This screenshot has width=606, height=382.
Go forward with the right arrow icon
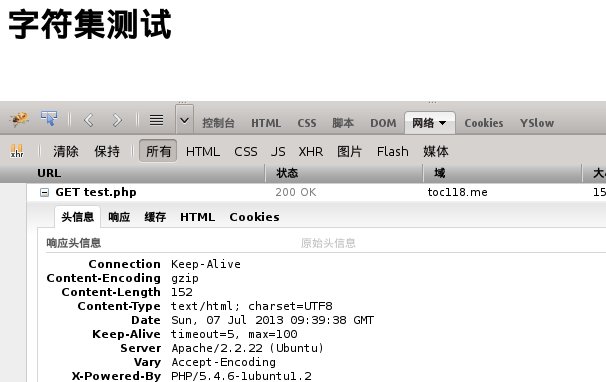coord(117,120)
